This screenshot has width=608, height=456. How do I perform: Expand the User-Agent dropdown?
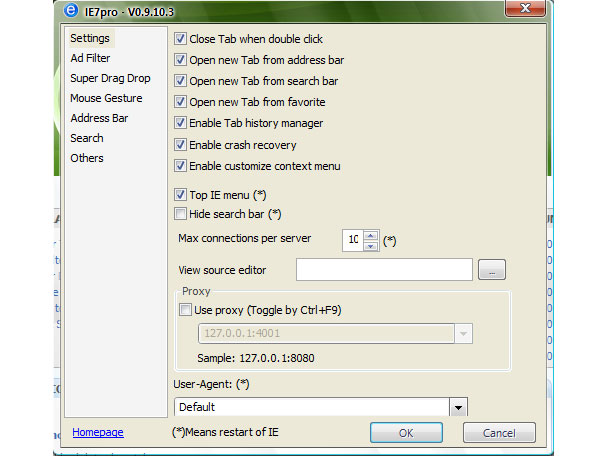coord(458,407)
